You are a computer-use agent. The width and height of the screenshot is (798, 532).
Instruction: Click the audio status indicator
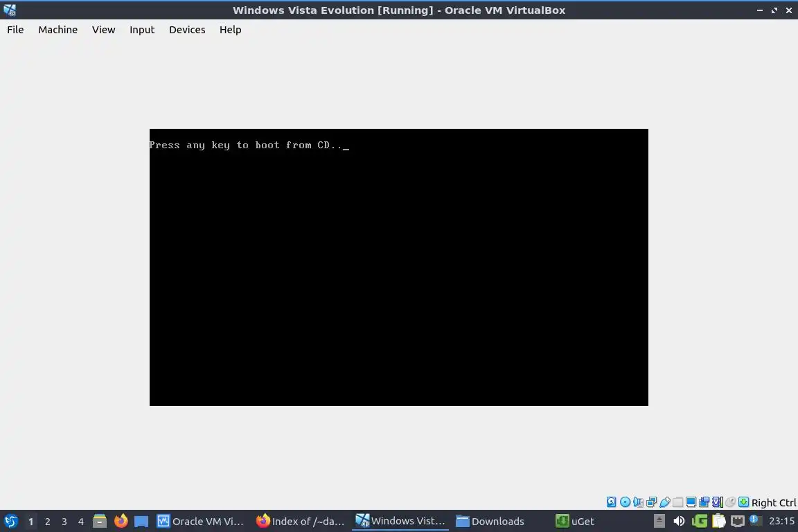coord(638,502)
